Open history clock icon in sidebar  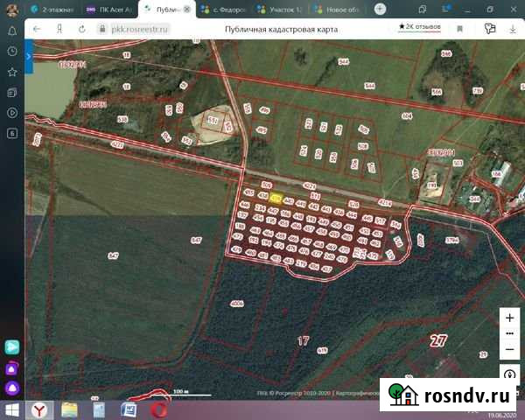[12, 51]
